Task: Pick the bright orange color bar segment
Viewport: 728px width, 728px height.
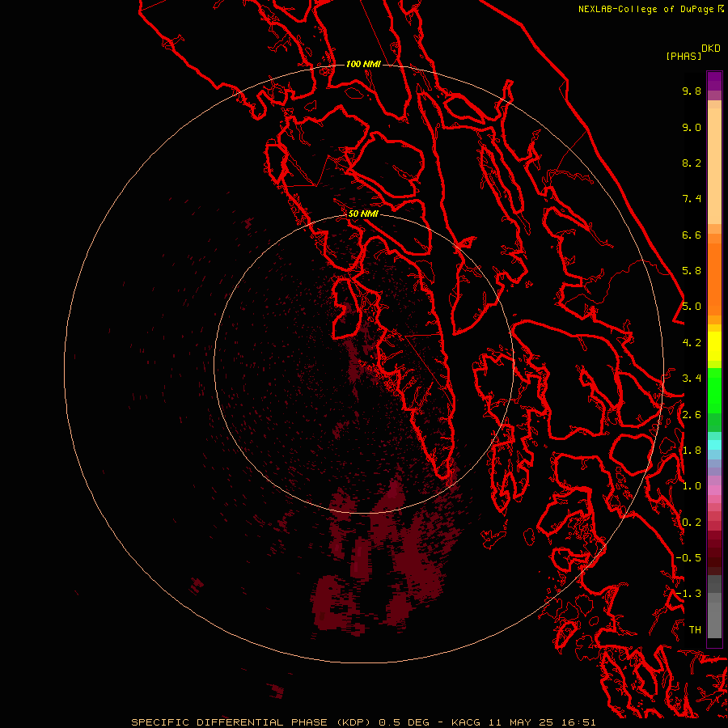Action: pos(714,278)
